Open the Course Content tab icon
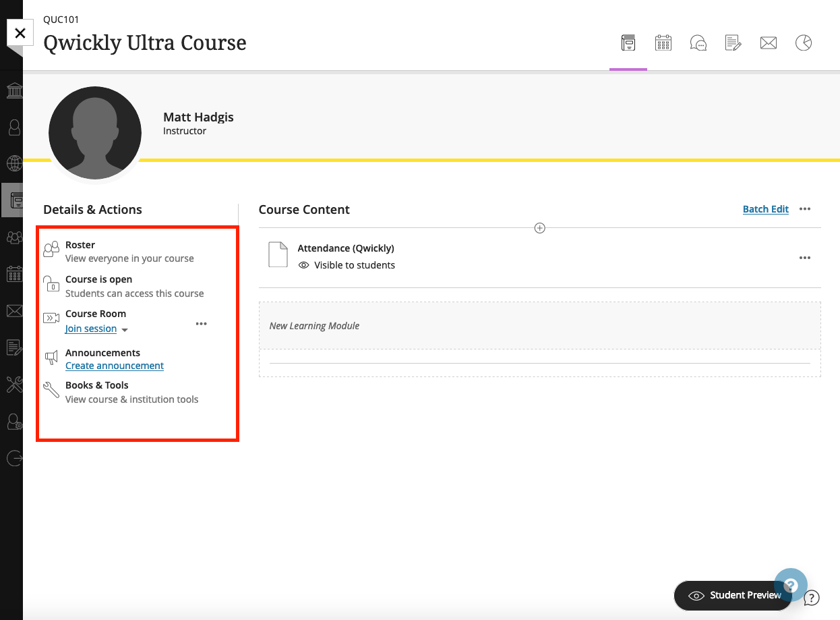840x620 pixels. pos(628,43)
